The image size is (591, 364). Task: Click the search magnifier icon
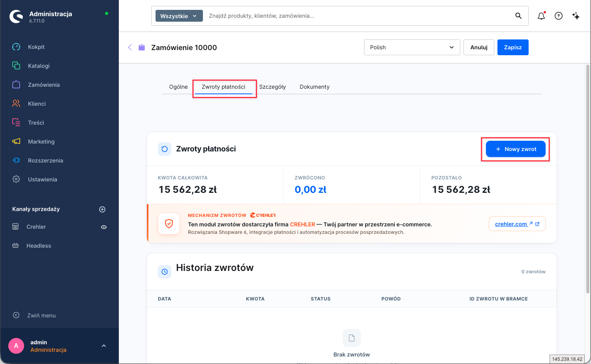click(518, 16)
